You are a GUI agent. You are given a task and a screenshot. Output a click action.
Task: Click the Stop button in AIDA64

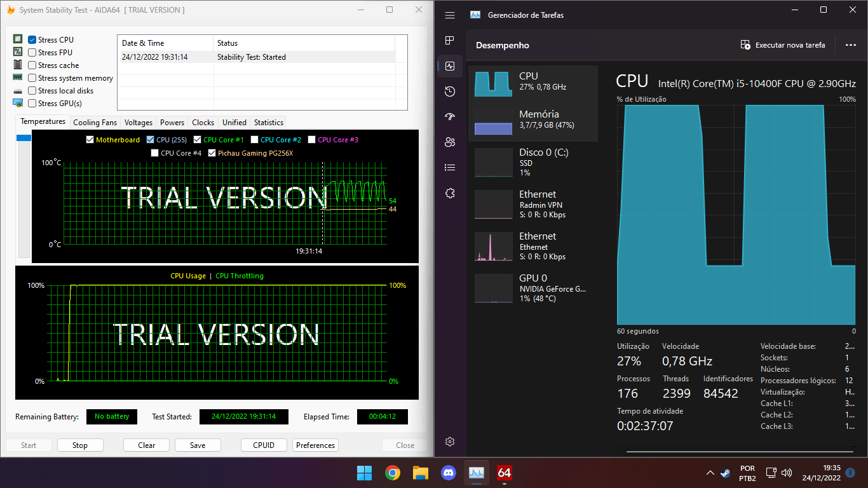pos(80,445)
